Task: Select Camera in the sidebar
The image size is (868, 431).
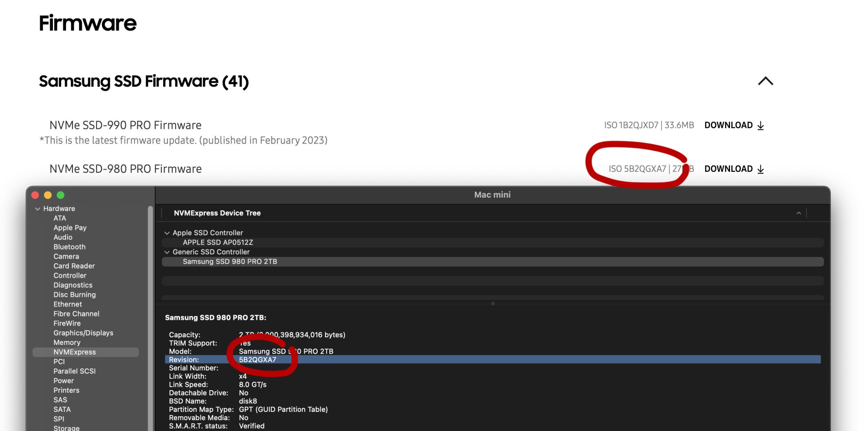Action: [x=66, y=257]
